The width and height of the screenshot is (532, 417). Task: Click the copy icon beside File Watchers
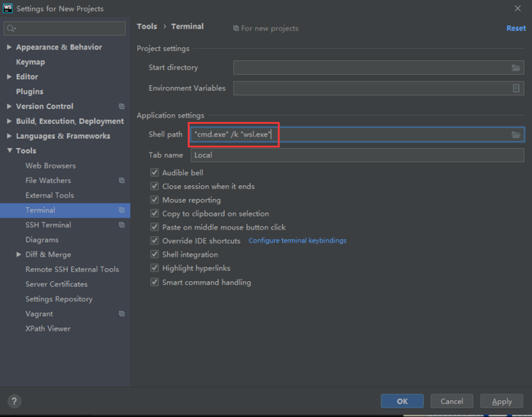pyautogui.click(x=121, y=181)
